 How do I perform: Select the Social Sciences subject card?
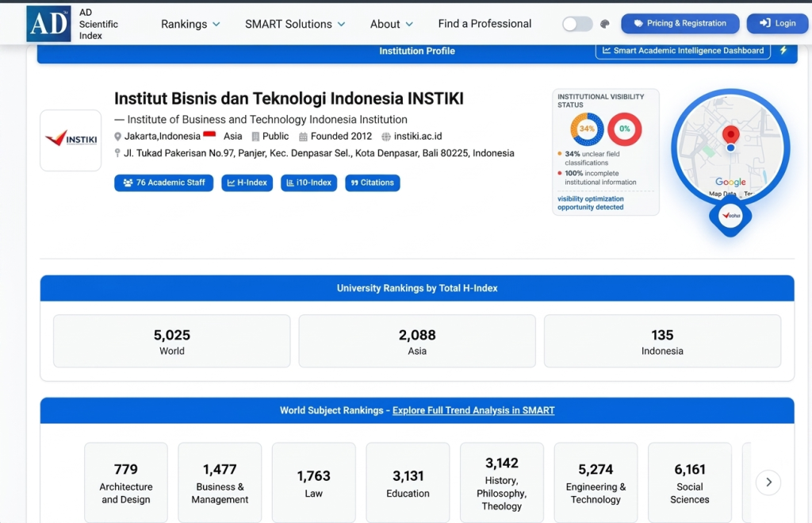coord(690,483)
